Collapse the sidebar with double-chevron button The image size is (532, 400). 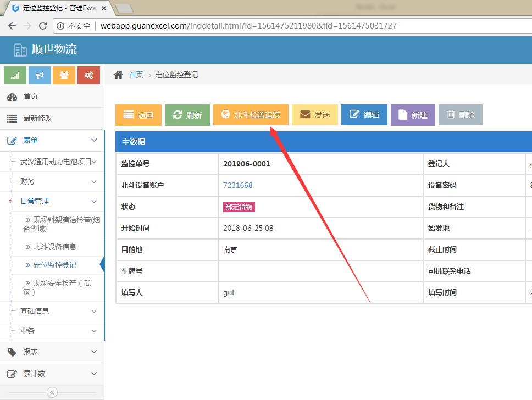click(52, 392)
